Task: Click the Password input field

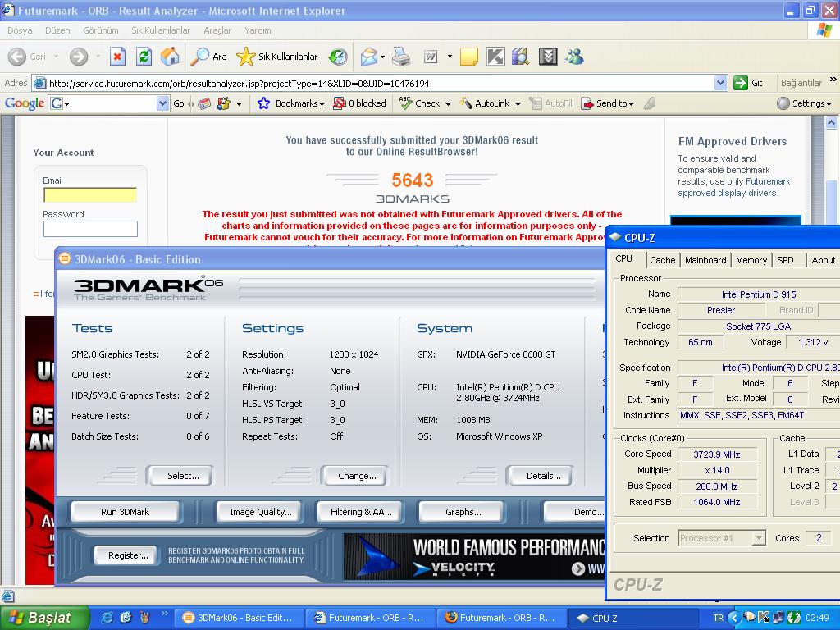Action: pos(90,229)
